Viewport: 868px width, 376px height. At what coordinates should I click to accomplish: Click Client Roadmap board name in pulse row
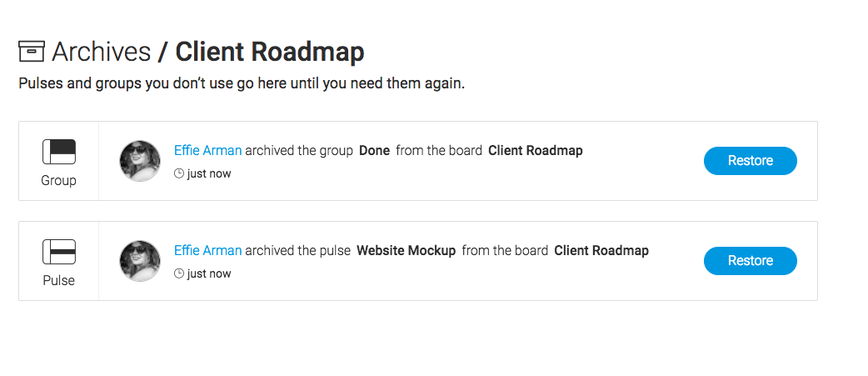pos(601,250)
